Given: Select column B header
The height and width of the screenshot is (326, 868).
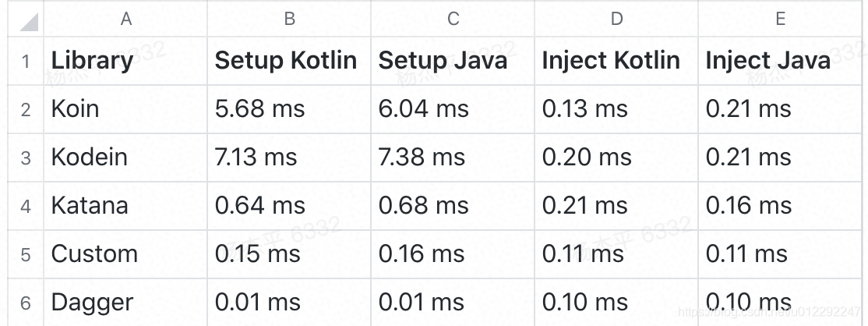Looking at the screenshot, I should pos(289,19).
